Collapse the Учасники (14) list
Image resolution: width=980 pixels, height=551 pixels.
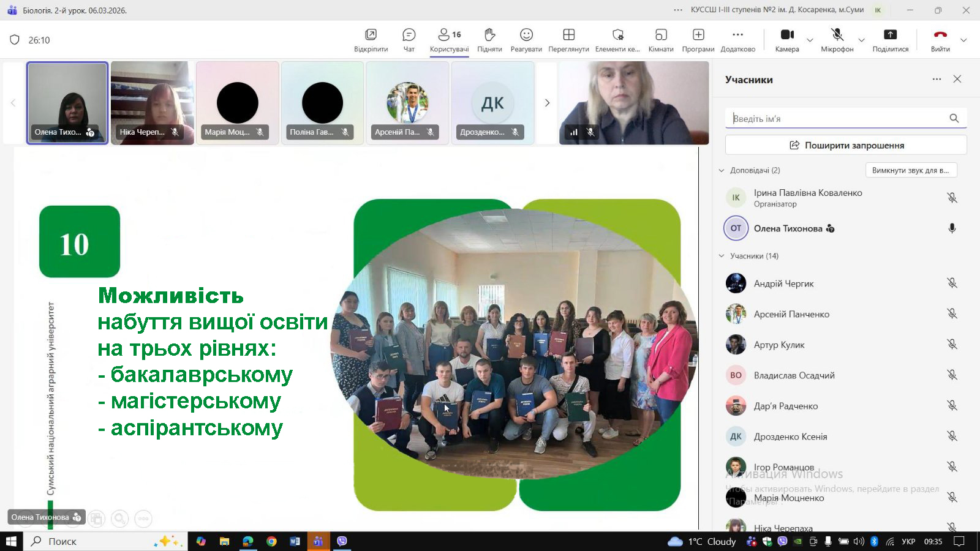tap(722, 256)
